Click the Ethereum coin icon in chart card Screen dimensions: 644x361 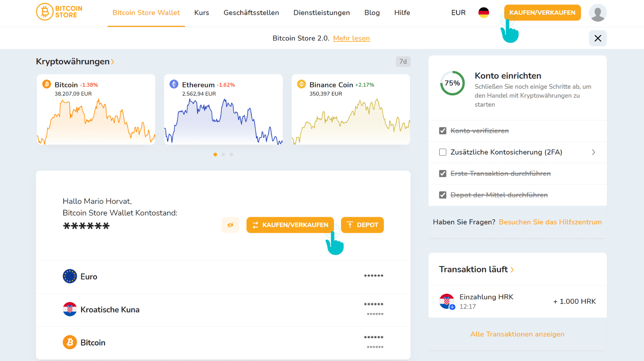point(174,84)
